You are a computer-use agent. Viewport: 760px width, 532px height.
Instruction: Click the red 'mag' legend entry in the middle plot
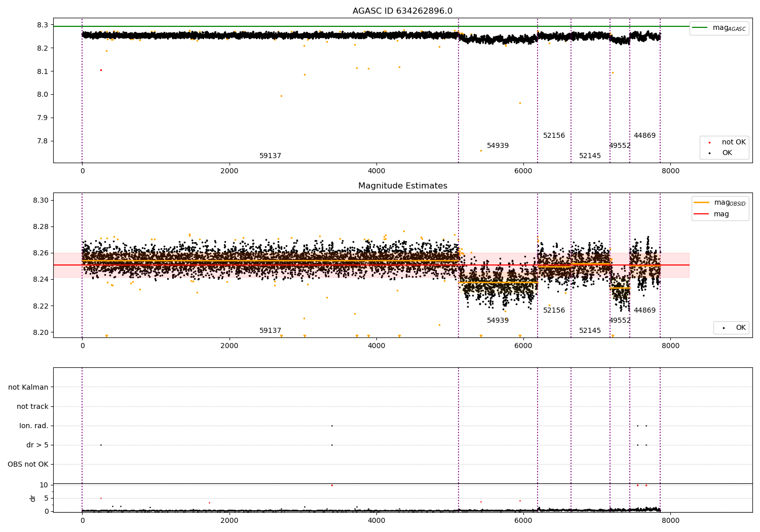[712, 214]
